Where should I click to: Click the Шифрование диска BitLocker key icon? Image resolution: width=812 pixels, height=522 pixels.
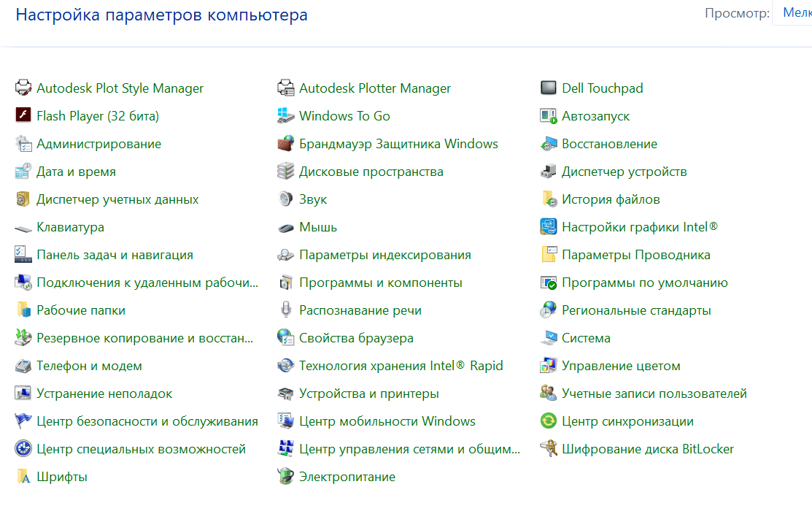[549, 448]
